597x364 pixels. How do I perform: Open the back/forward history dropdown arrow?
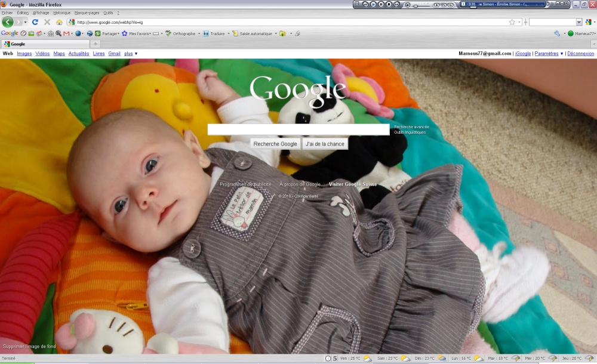point(26,22)
